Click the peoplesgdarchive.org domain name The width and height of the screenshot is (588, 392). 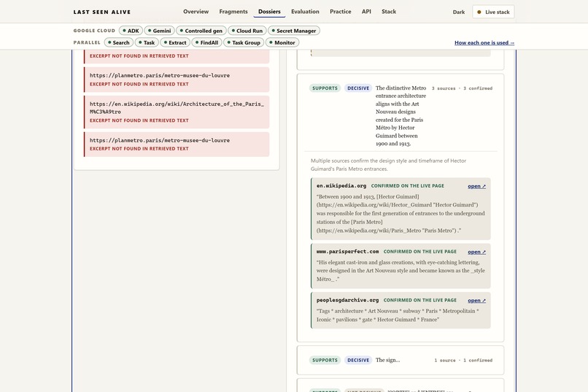point(348,300)
